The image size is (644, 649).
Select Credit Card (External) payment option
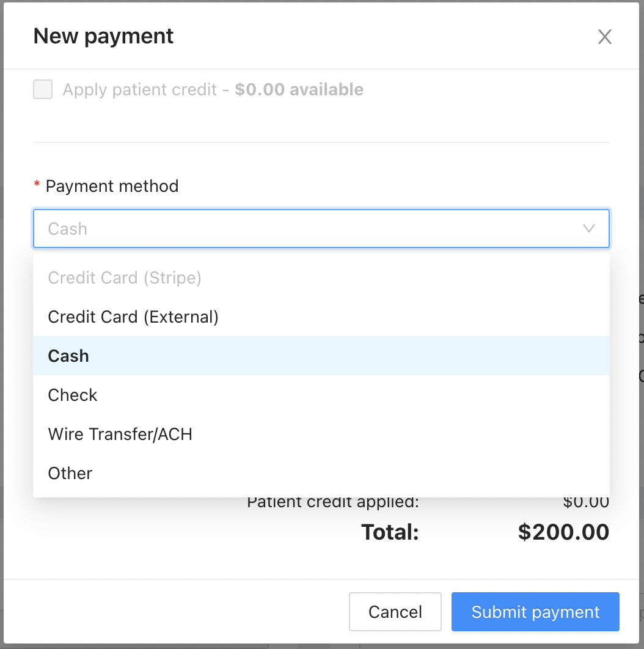tap(133, 317)
